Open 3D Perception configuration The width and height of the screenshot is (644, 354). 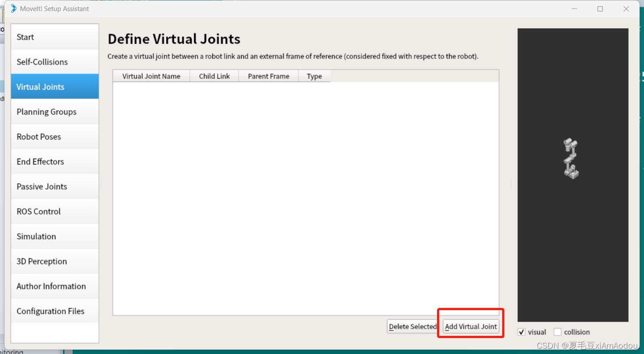pyautogui.click(x=55, y=261)
